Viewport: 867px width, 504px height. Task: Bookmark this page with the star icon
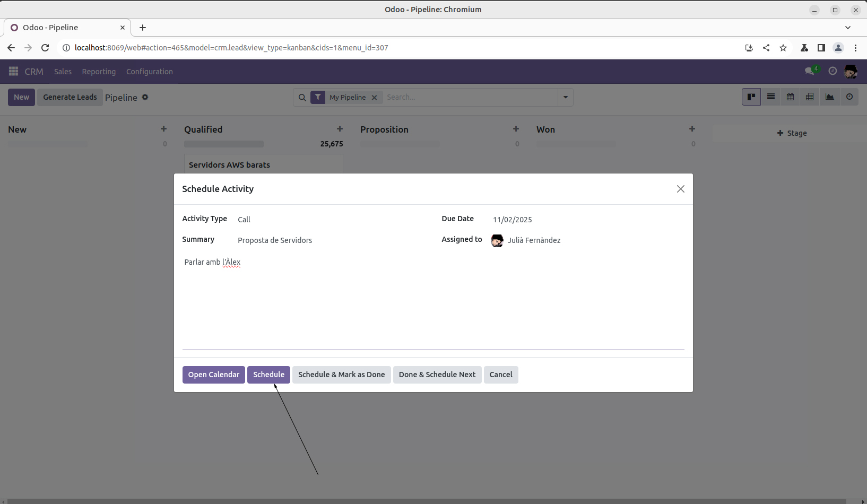click(x=783, y=48)
